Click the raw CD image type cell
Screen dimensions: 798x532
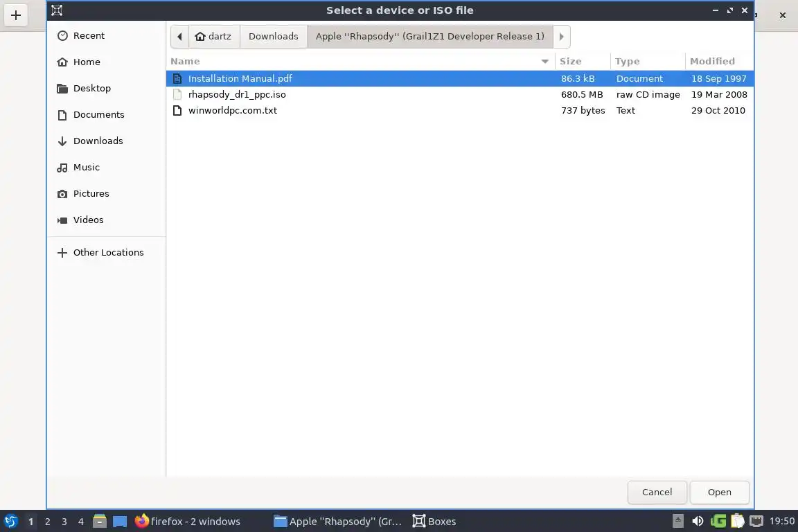point(648,95)
